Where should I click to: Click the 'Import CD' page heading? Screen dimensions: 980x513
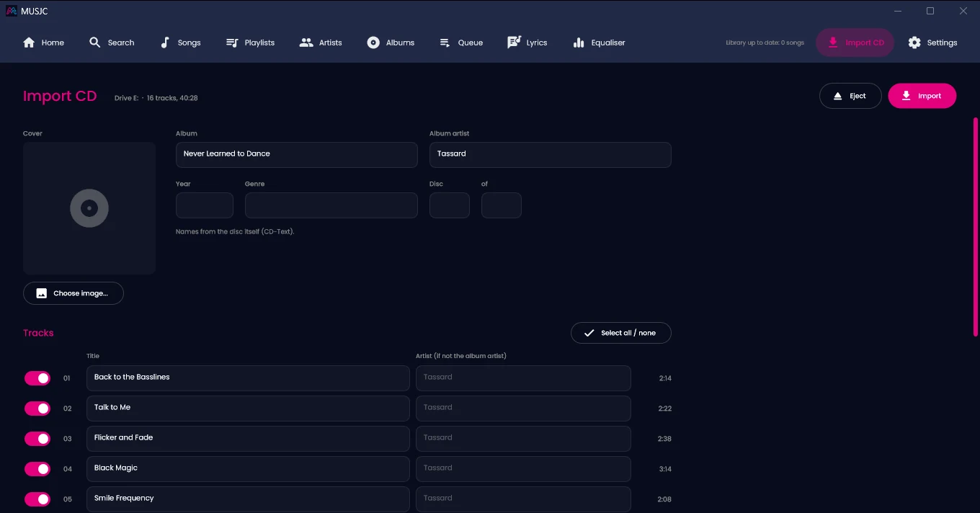click(x=60, y=97)
